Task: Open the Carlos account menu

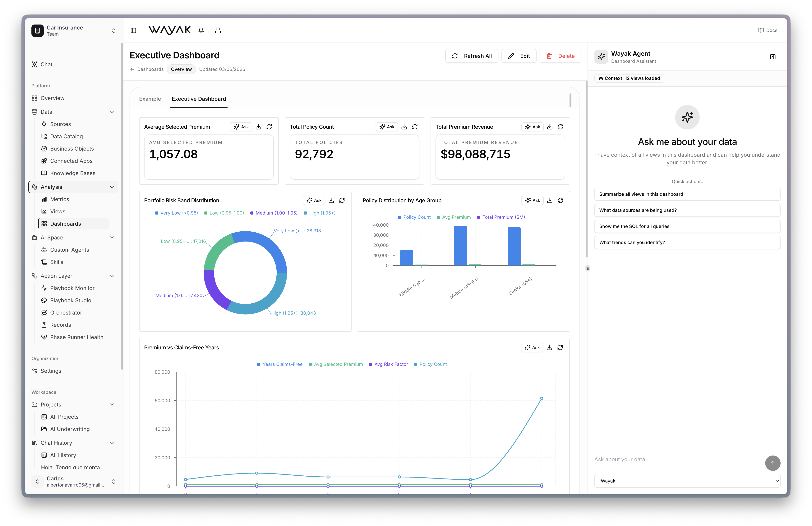Action: click(74, 481)
